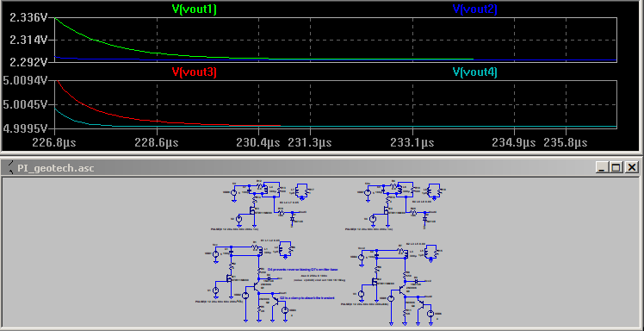Select the blue V(vout2) trace label
This screenshot has height=331, width=644.
tap(474, 9)
